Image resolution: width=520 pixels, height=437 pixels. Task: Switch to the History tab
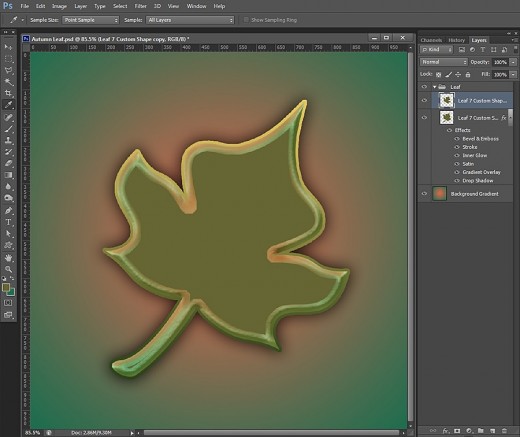click(456, 40)
